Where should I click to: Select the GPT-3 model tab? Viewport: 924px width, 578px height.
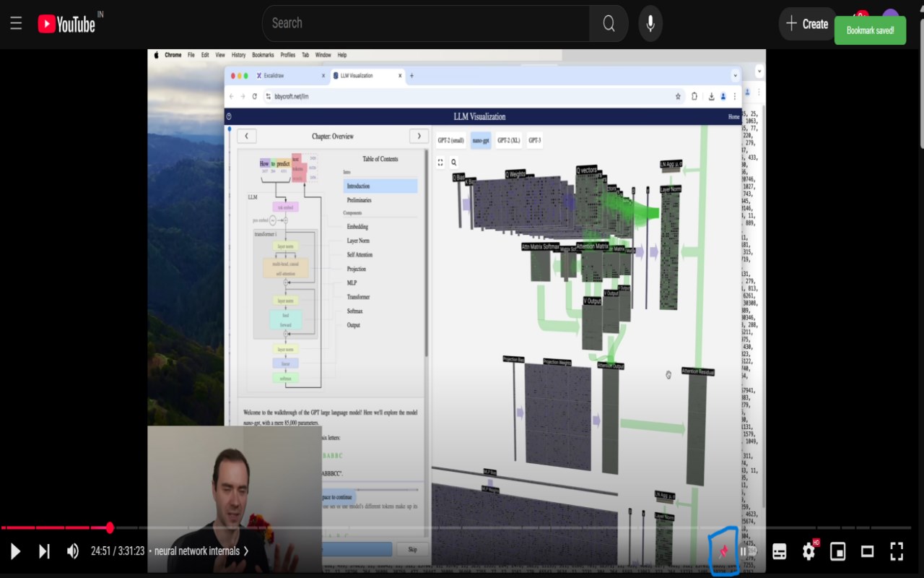click(x=534, y=140)
